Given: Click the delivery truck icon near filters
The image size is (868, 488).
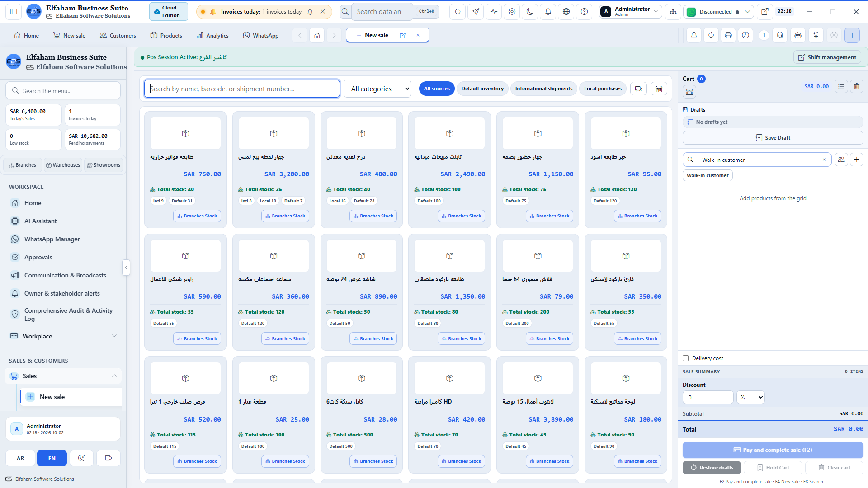Looking at the screenshot, I should pyautogui.click(x=638, y=89).
